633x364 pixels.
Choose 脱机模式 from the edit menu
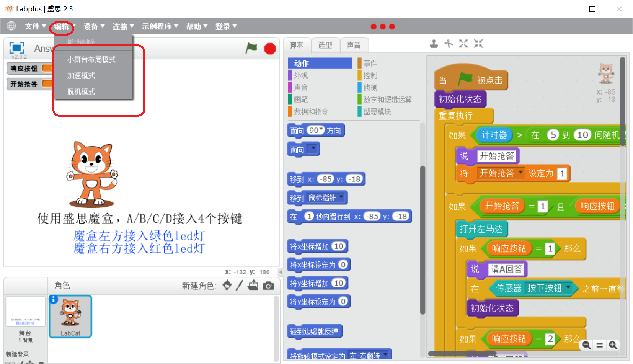coord(81,91)
